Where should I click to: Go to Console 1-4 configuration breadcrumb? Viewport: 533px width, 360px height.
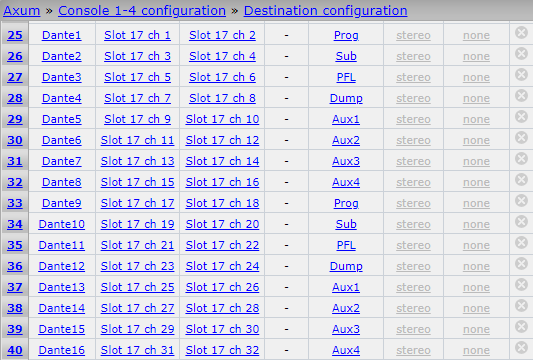click(142, 11)
